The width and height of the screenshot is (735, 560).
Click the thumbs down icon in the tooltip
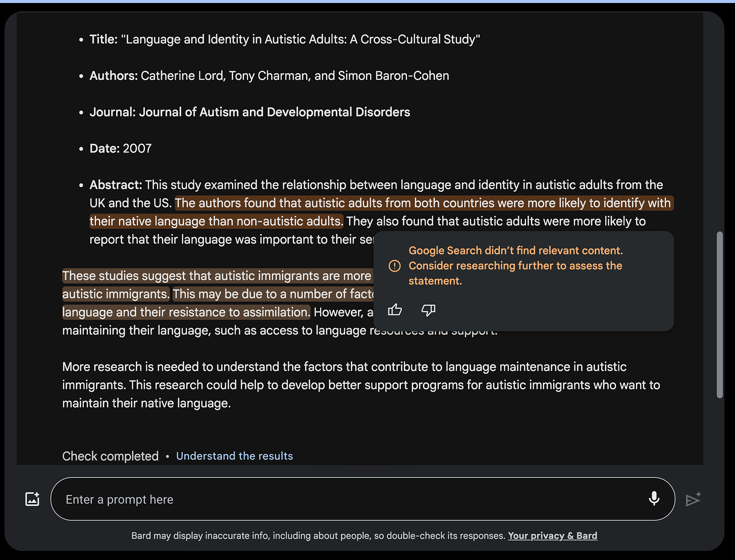coord(428,310)
